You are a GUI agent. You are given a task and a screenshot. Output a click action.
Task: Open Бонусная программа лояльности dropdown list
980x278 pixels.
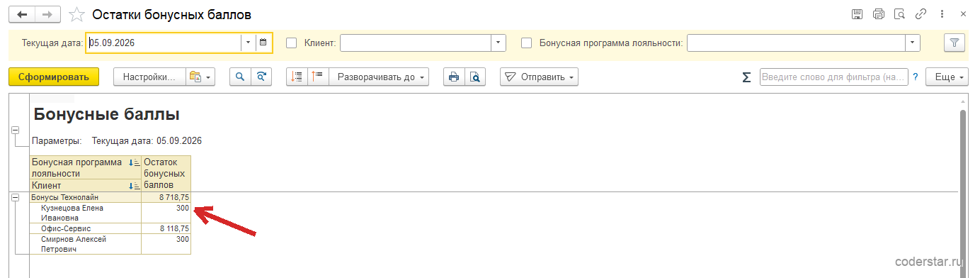click(x=913, y=43)
